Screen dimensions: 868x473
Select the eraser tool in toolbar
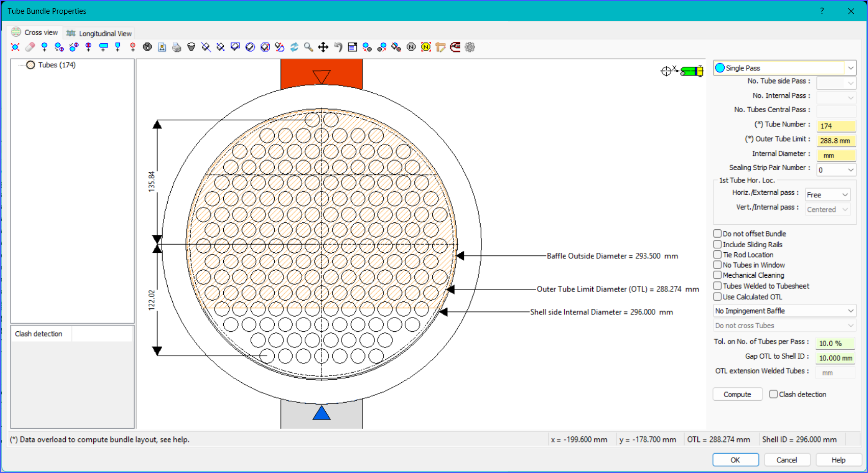(x=30, y=47)
